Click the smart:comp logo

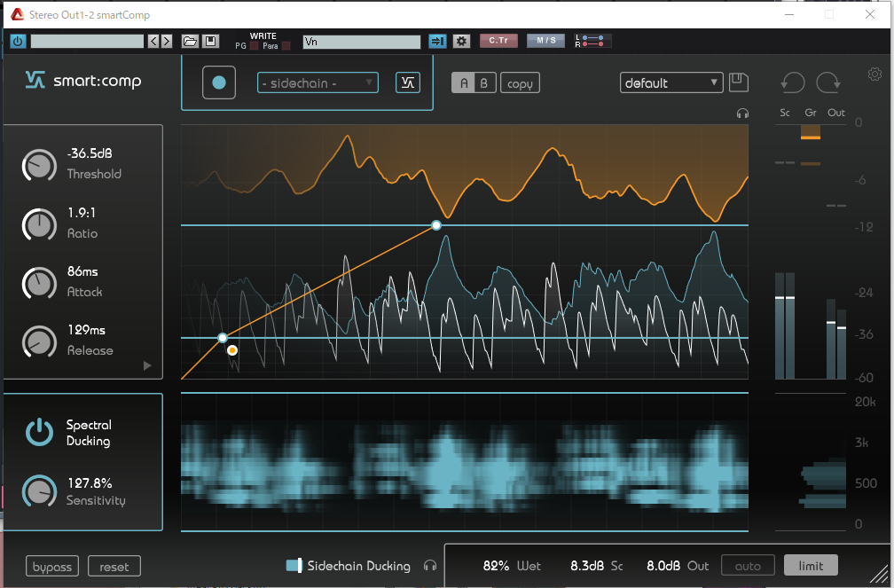pos(83,81)
